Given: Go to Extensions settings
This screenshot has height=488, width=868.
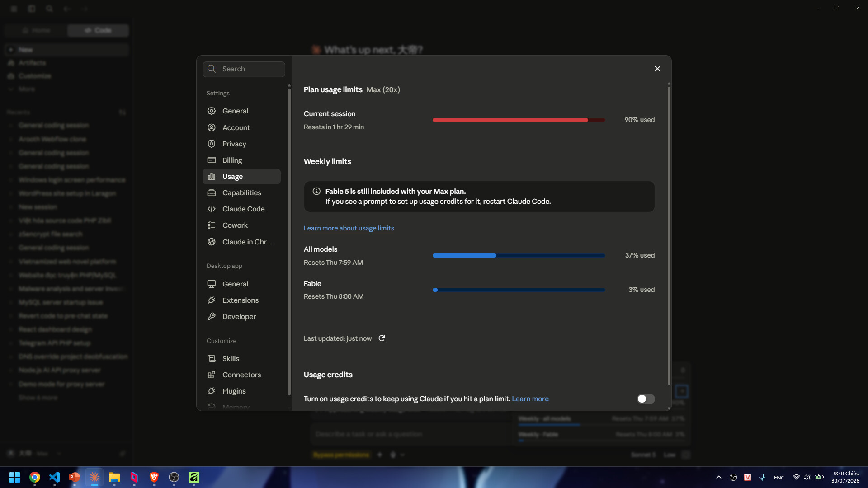Looking at the screenshot, I should coord(241,300).
